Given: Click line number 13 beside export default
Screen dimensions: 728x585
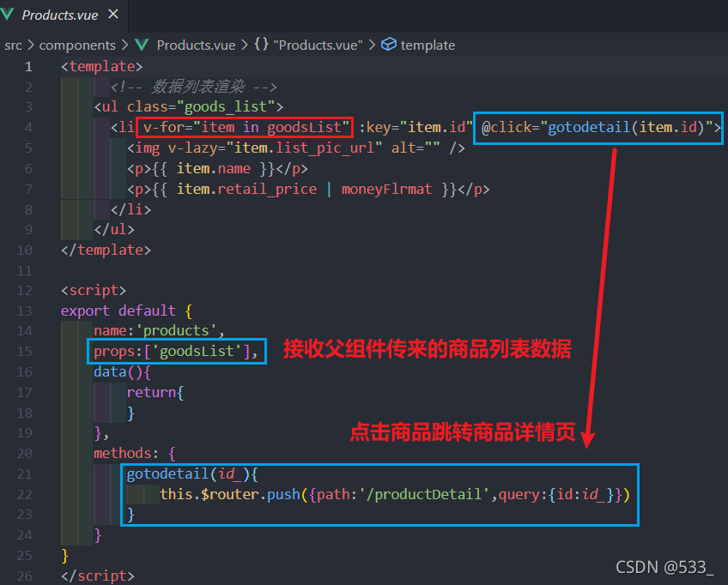Looking at the screenshot, I should coord(25,311).
